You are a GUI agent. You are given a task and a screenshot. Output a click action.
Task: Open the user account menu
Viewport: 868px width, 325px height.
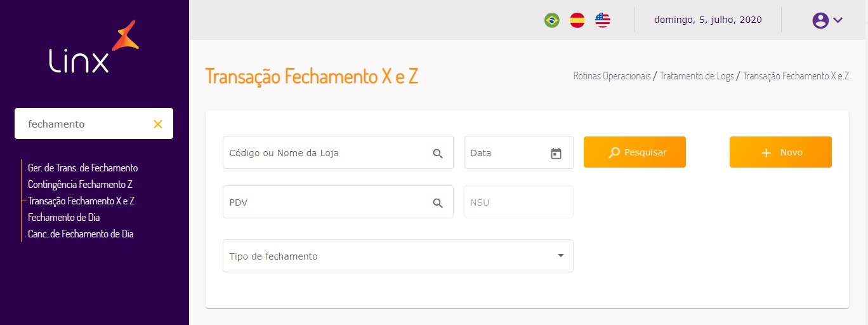click(827, 20)
